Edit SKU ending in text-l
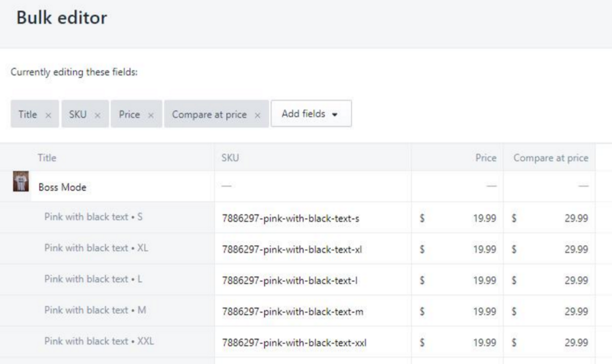This screenshot has height=364, width=612. [x=313, y=280]
